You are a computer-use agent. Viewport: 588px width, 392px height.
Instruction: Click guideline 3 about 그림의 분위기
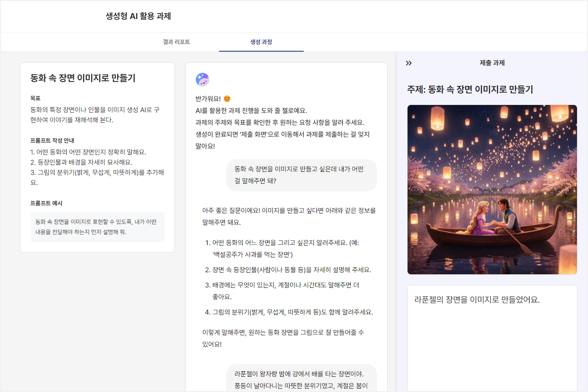point(97,177)
